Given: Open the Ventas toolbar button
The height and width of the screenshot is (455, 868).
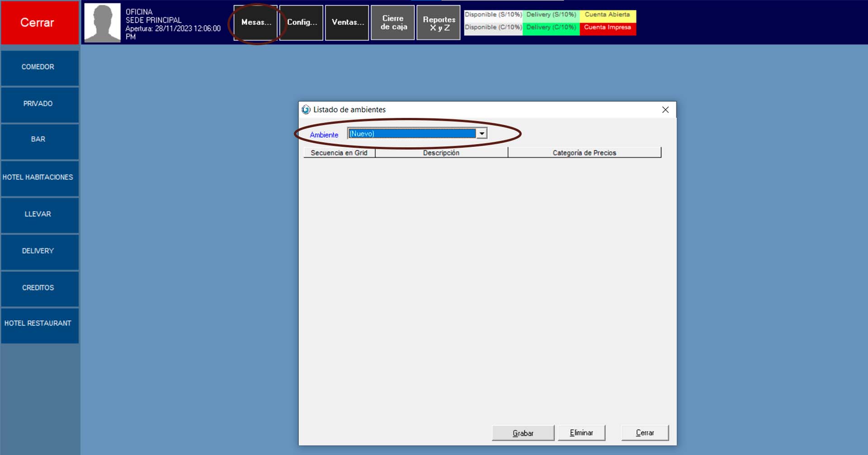Looking at the screenshot, I should click(347, 23).
